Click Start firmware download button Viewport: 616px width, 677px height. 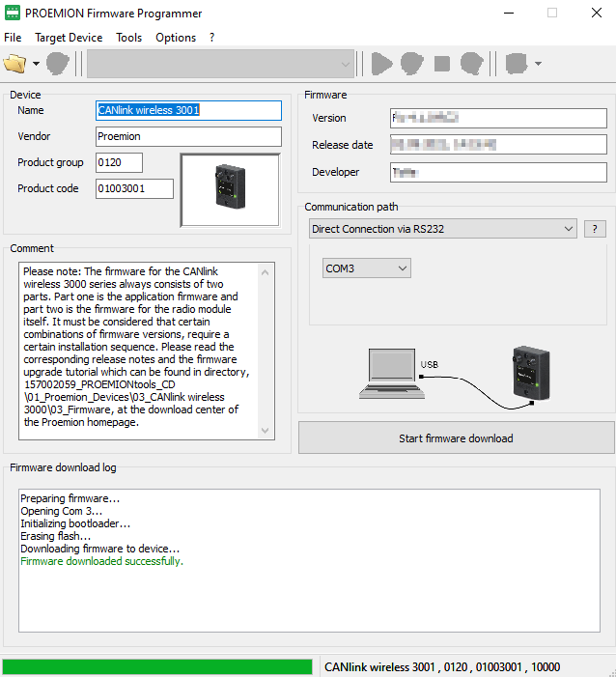tap(456, 438)
